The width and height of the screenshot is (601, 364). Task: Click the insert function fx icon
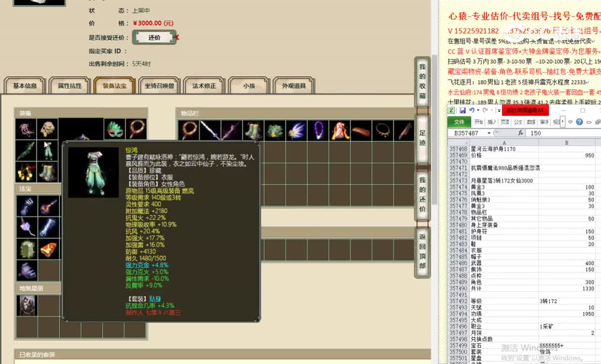521,132
